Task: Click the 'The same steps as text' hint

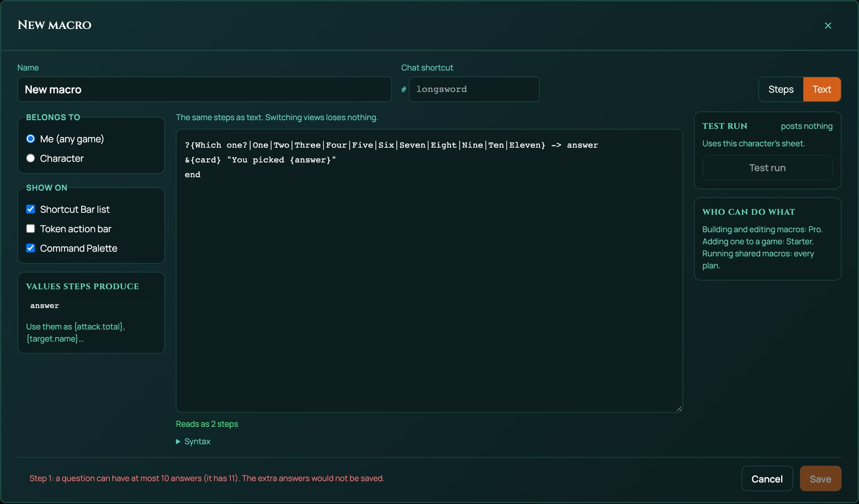Action: click(x=276, y=117)
